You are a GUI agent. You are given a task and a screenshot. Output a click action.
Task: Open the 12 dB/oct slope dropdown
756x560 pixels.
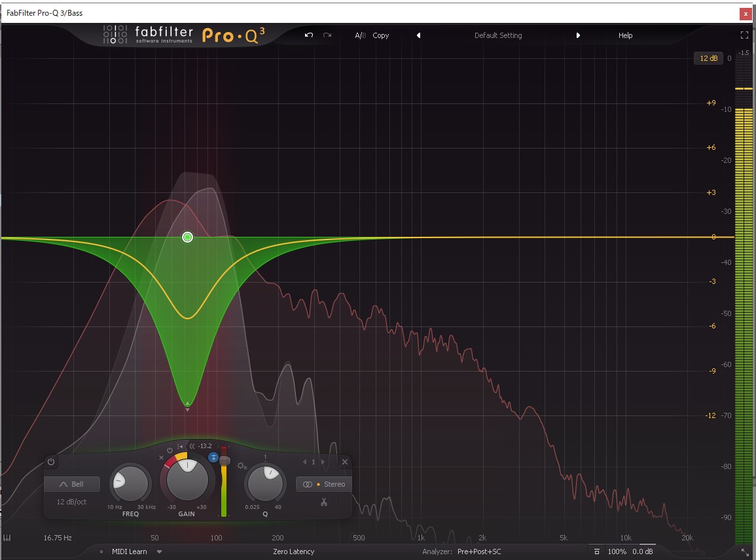pos(71,502)
